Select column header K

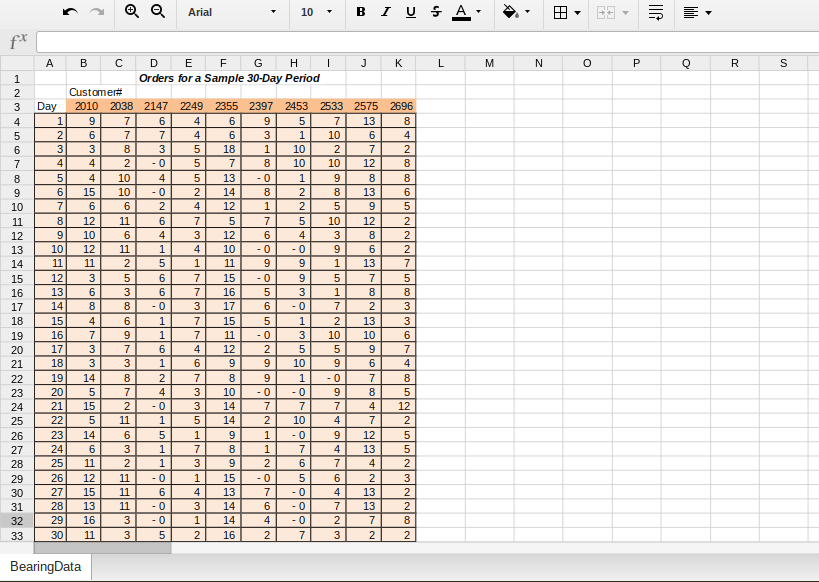[x=398, y=62]
